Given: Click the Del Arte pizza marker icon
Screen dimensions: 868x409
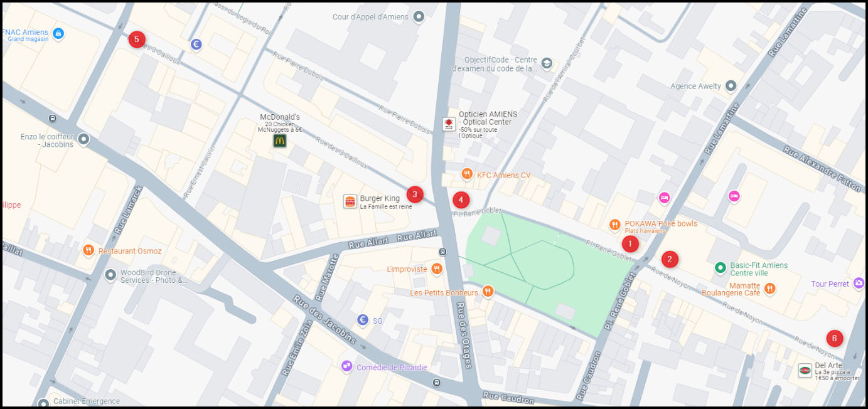Looking at the screenshot, I should point(805,370).
